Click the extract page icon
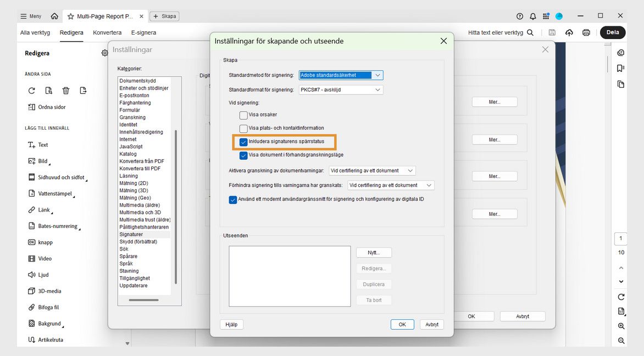The width and height of the screenshot is (644, 356). click(x=48, y=90)
